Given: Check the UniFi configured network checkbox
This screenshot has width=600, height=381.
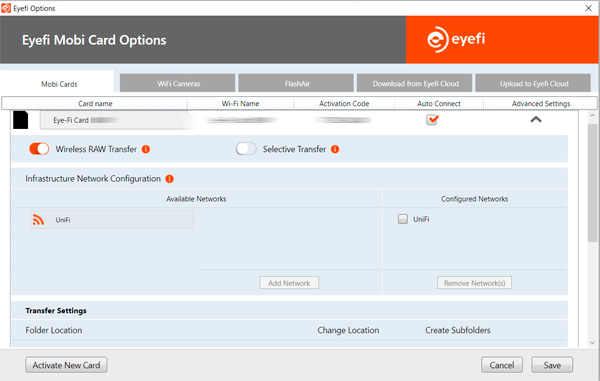Looking at the screenshot, I should click(403, 219).
